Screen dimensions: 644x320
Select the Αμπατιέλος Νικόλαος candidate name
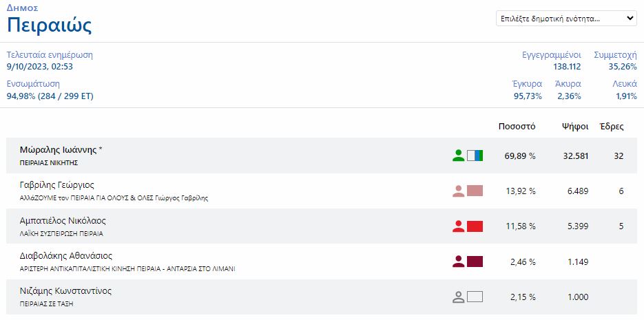click(x=63, y=220)
